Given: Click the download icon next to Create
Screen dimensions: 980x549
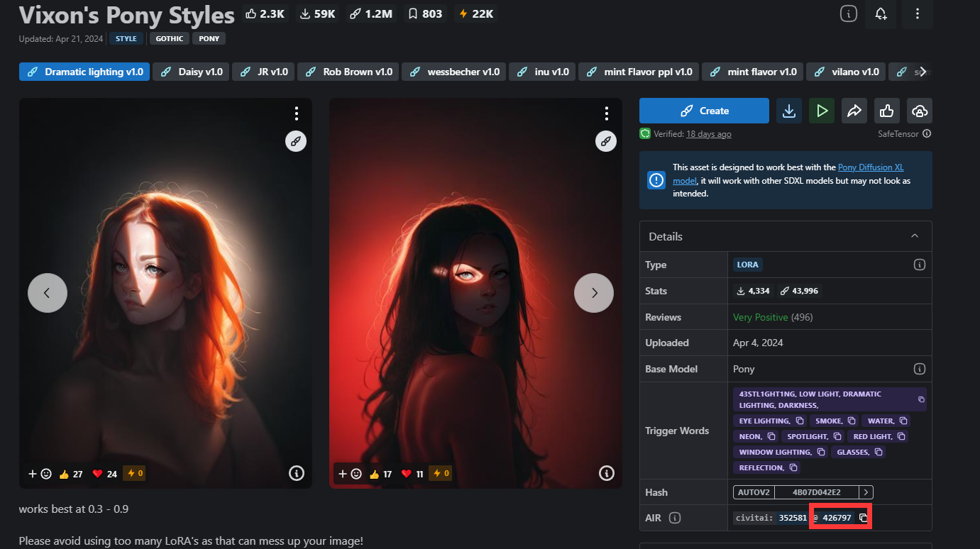Looking at the screenshot, I should [788, 111].
